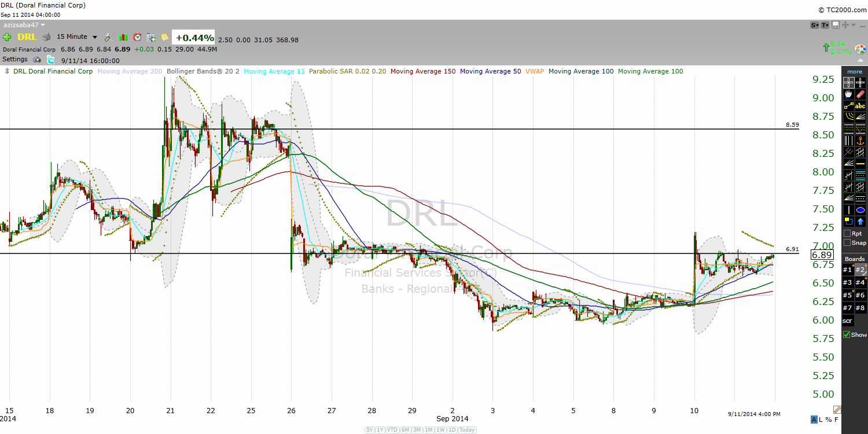This screenshot has width=868, height=434.
Task: Save the layout with the floppy disk icon
Action: 836,25
